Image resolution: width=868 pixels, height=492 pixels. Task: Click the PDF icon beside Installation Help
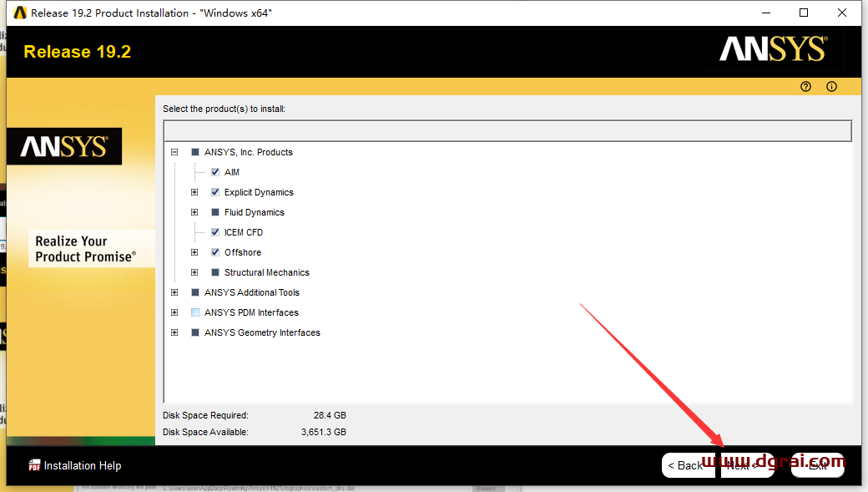click(x=34, y=465)
